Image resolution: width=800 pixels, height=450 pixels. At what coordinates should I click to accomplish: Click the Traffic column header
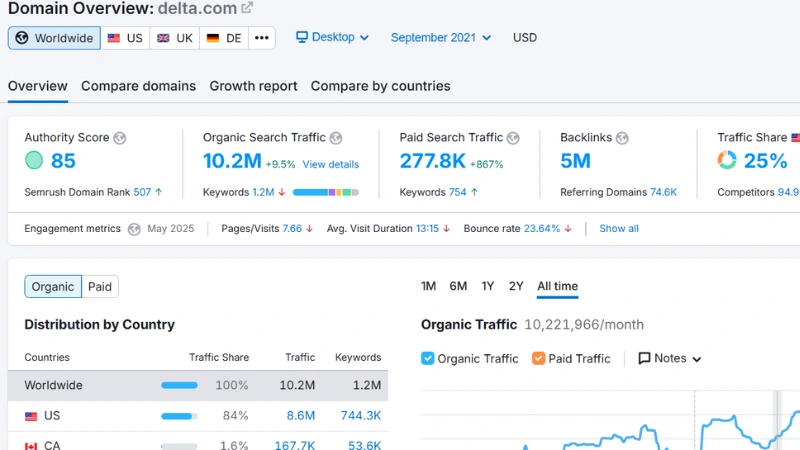(x=300, y=358)
